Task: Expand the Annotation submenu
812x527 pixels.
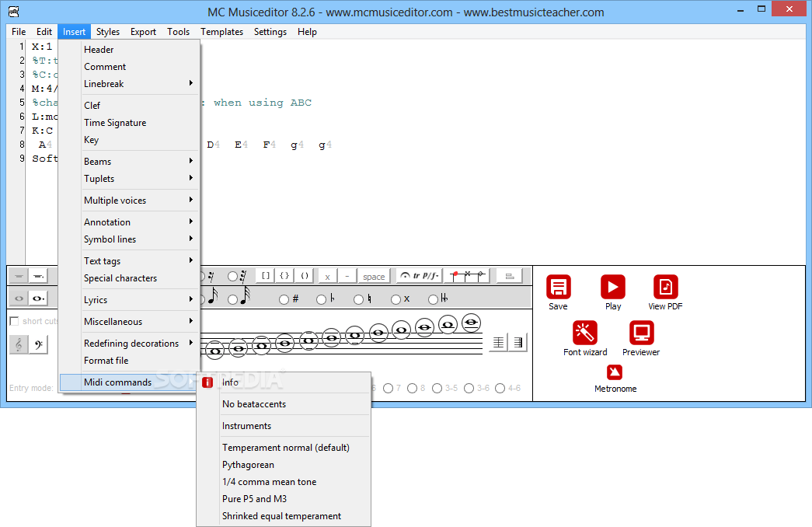Action: 129,222
